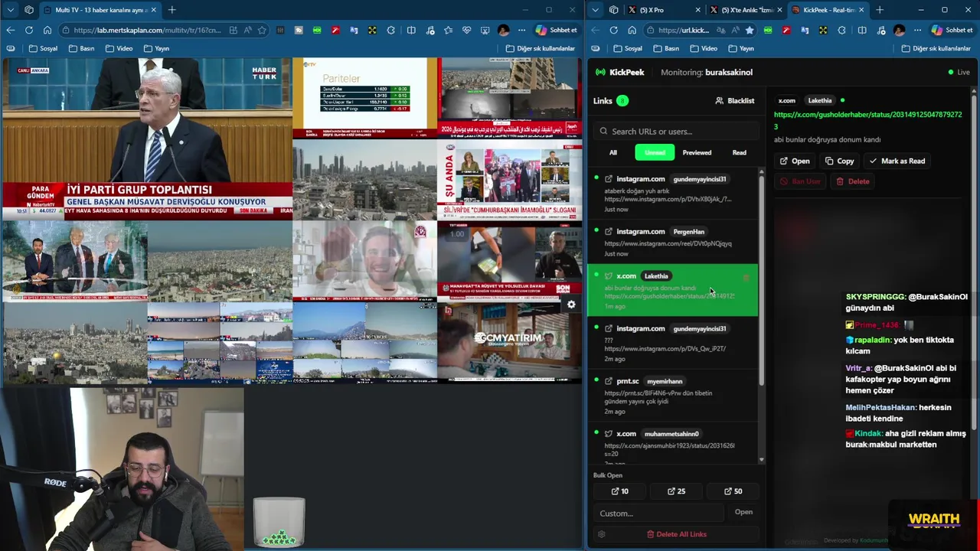Open the browser menu ellipsis in left window
Image resolution: width=980 pixels, height=551 pixels.
pyautogui.click(x=521, y=30)
